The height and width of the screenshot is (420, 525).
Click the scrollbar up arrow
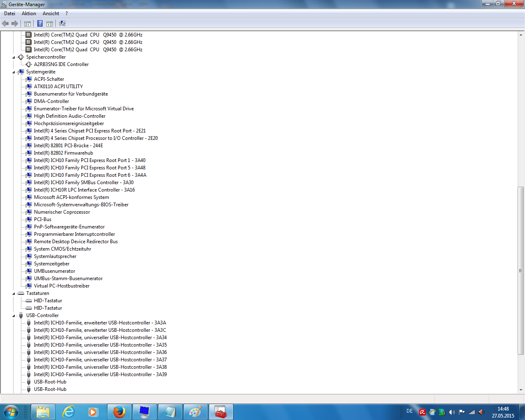pos(521,35)
